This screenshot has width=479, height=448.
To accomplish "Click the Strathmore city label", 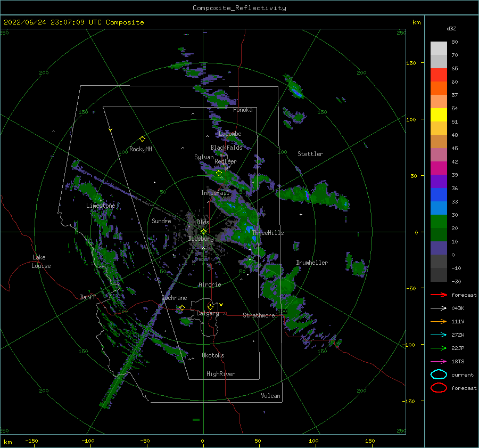I will pos(259,315).
